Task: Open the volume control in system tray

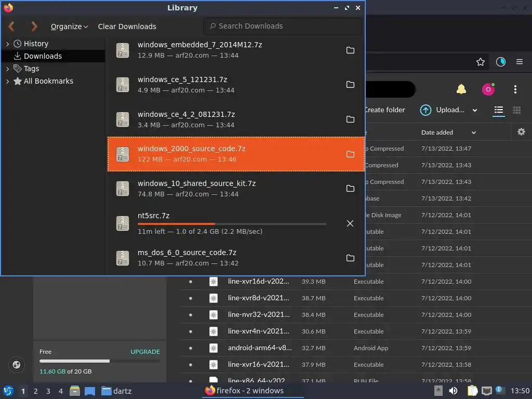Action: (x=453, y=391)
